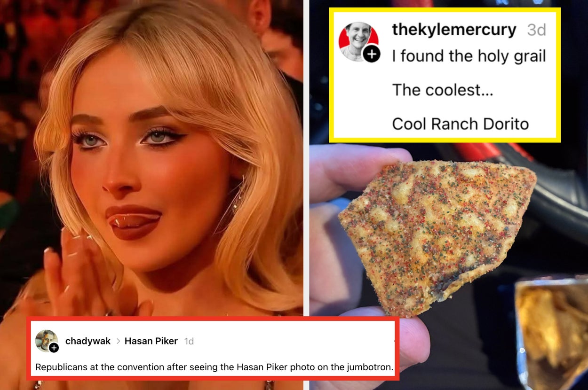The height and width of the screenshot is (390, 588).
Task: Open the thekylemercury username link
Action: point(454,30)
